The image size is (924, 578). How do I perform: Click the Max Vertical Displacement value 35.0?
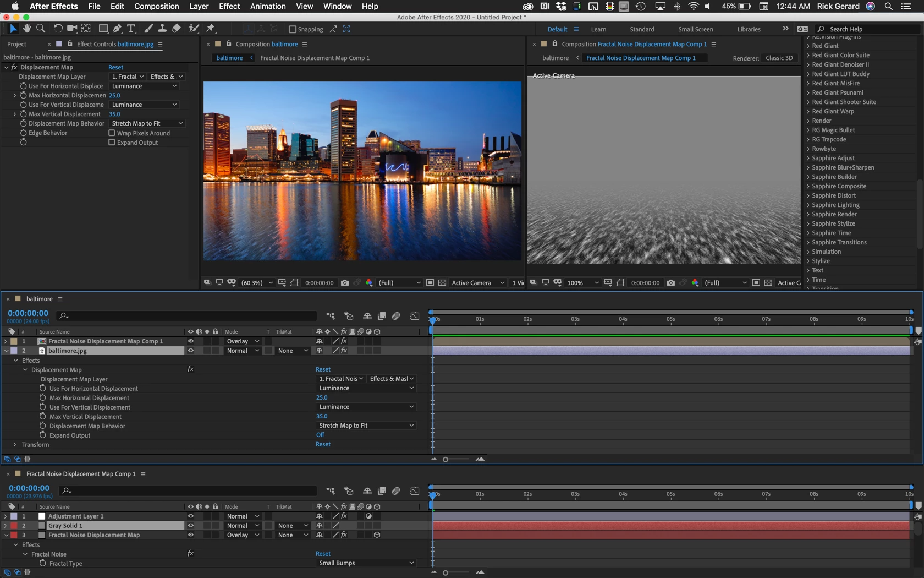click(x=114, y=114)
